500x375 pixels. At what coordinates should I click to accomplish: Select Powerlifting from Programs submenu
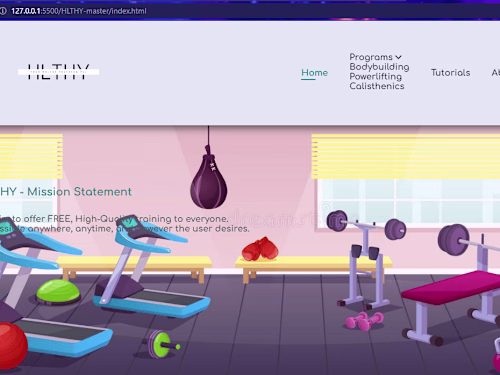[x=376, y=77]
